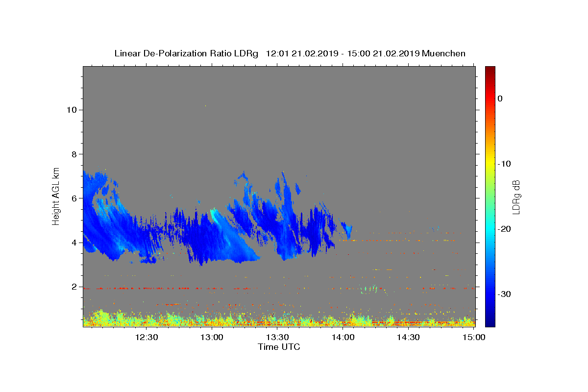Click the 'Height AGL km' axis title
Screen dimensions: 588x392
pyautogui.click(x=56, y=196)
